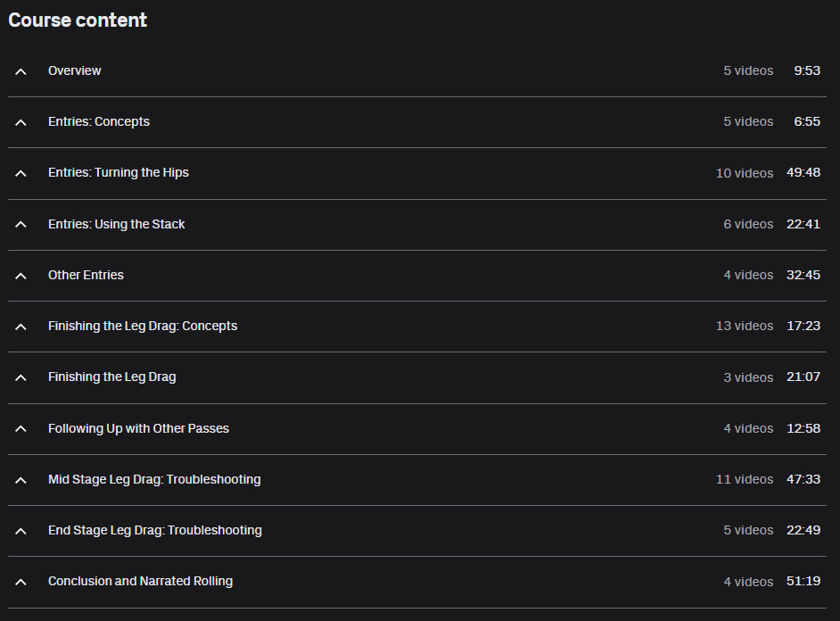Click chevron icon for Entries: Turning the Hips

21,173
